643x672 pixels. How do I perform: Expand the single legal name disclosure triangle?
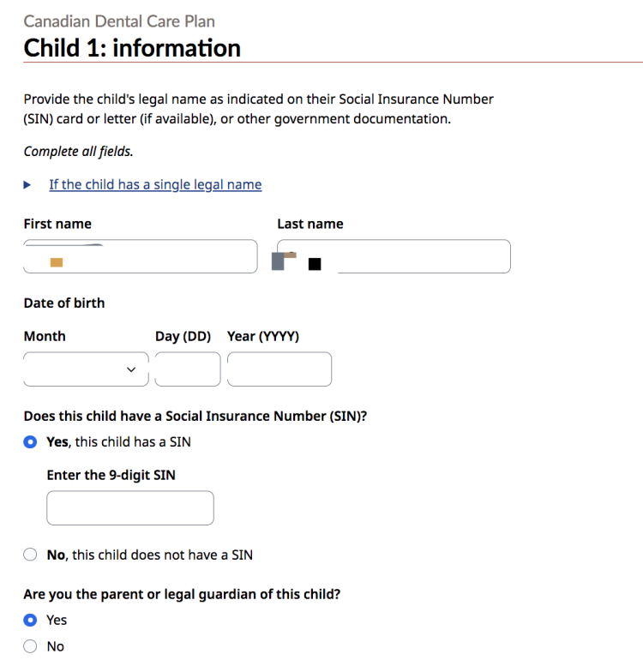[x=27, y=184]
